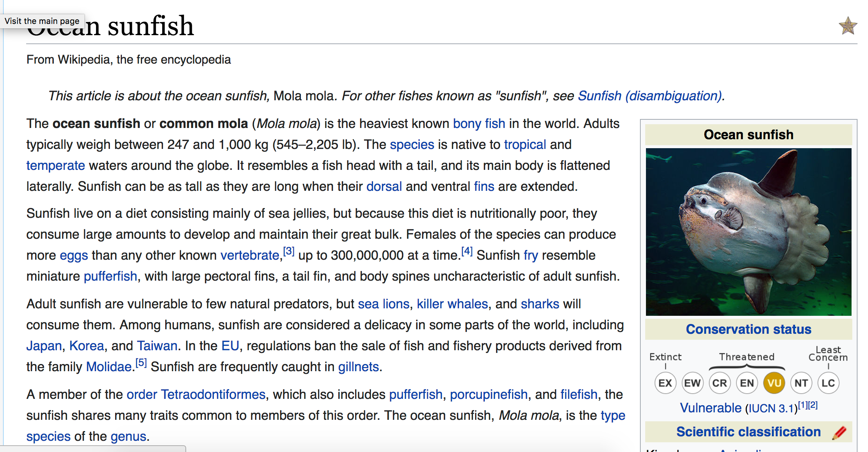Click the Molidae family link

coord(109,367)
